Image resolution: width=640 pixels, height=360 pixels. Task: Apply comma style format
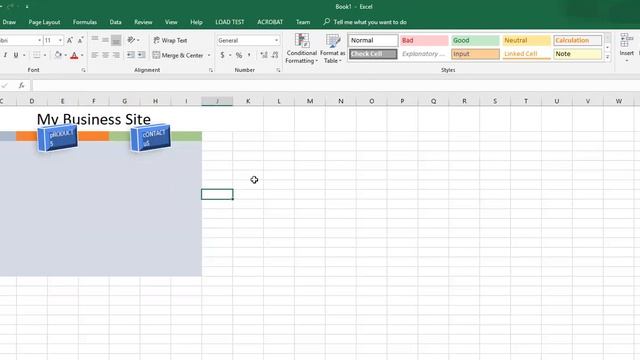(249, 55)
